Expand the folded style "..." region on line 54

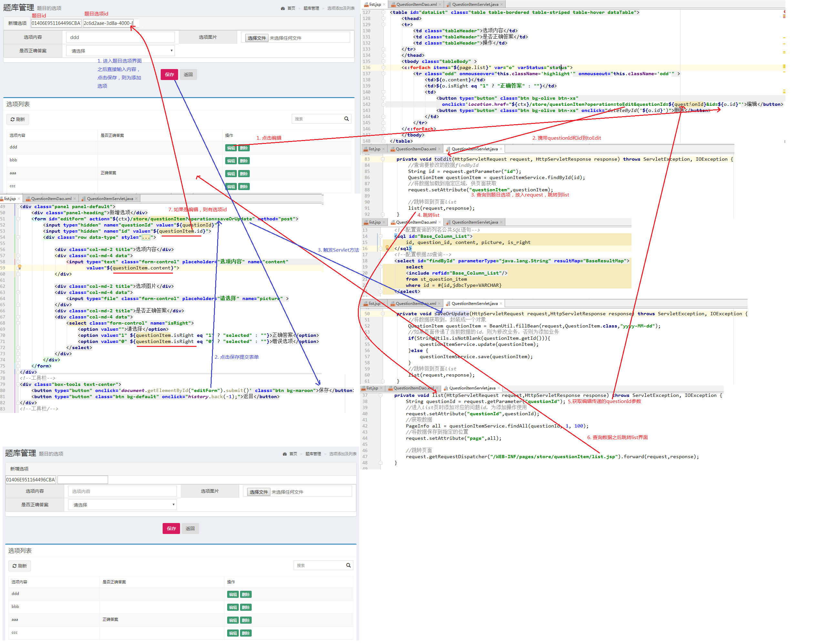tap(146, 237)
